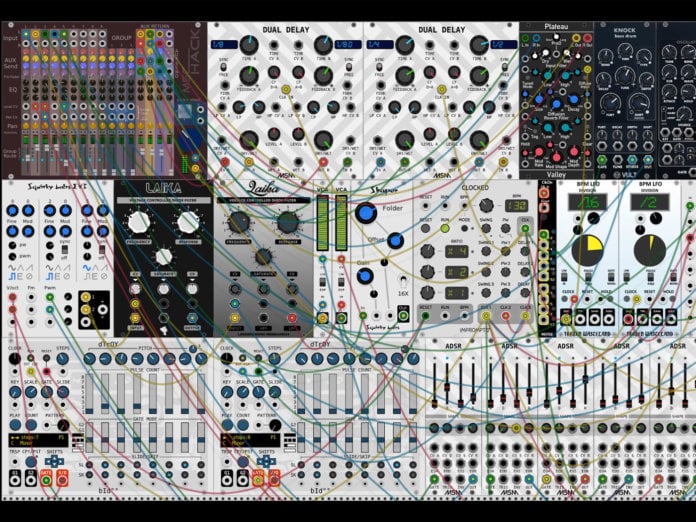Click the Saturate knob on black Laika

point(163,256)
